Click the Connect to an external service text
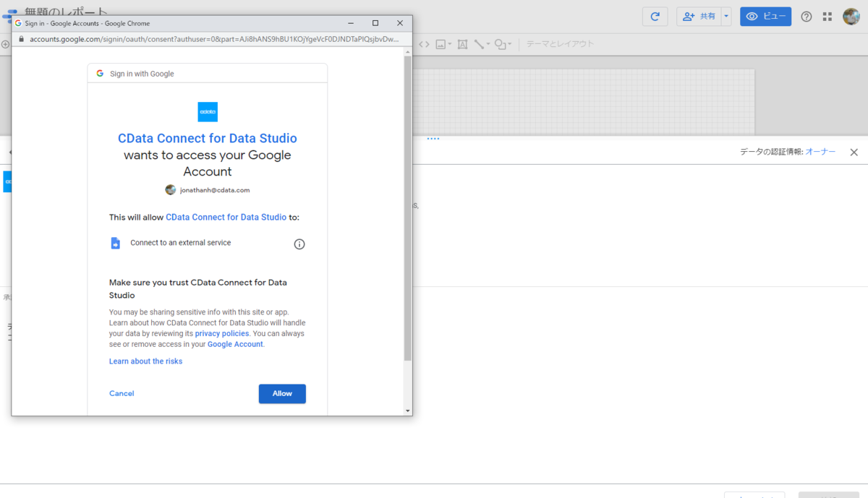 pyautogui.click(x=181, y=243)
